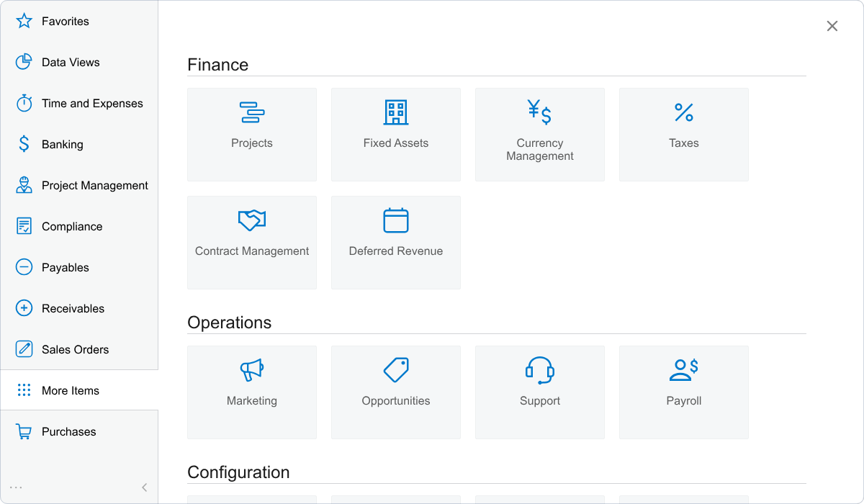
Task: Click the Finance section heading
Action: point(218,65)
